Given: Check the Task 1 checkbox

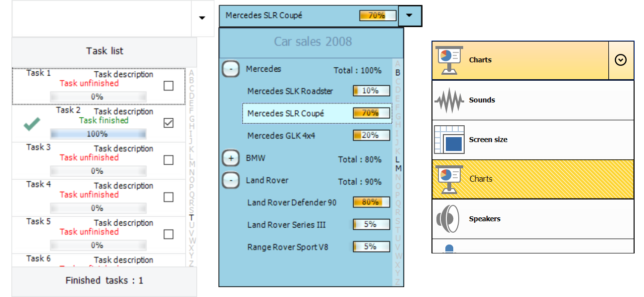Looking at the screenshot, I should (168, 86).
